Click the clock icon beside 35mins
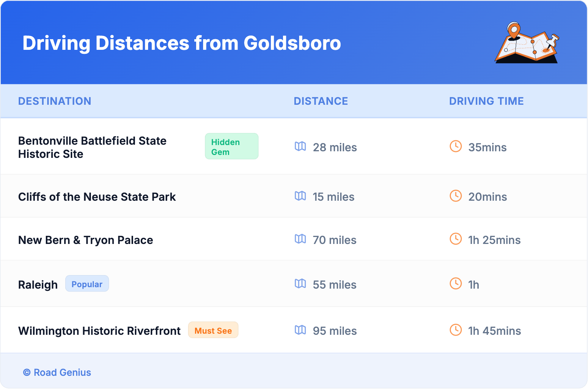The width and height of the screenshot is (588, 389). [456, 147]
